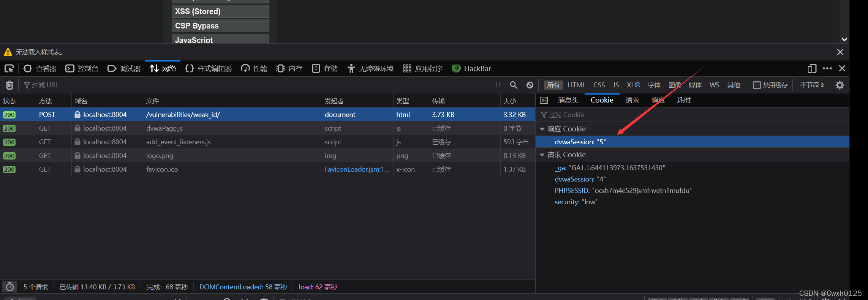Select the POST /vulnerabilities/weak_id/ request

(x=267, y=115)
